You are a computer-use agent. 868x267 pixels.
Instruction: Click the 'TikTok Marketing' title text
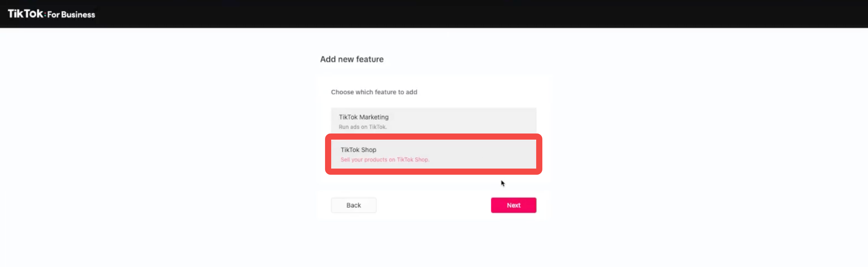(363, 117)
